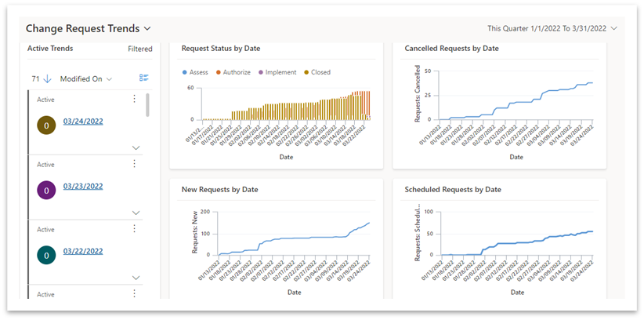Expand the 03/23/2022 record details
The width and height of the screenshot is (644, 320).
tap(136, 213)
